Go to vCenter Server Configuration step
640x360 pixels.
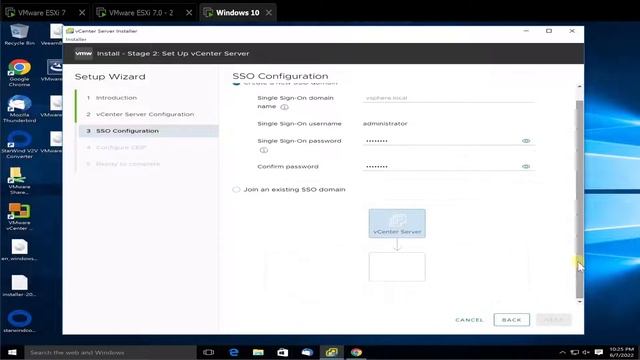[145, 114]
